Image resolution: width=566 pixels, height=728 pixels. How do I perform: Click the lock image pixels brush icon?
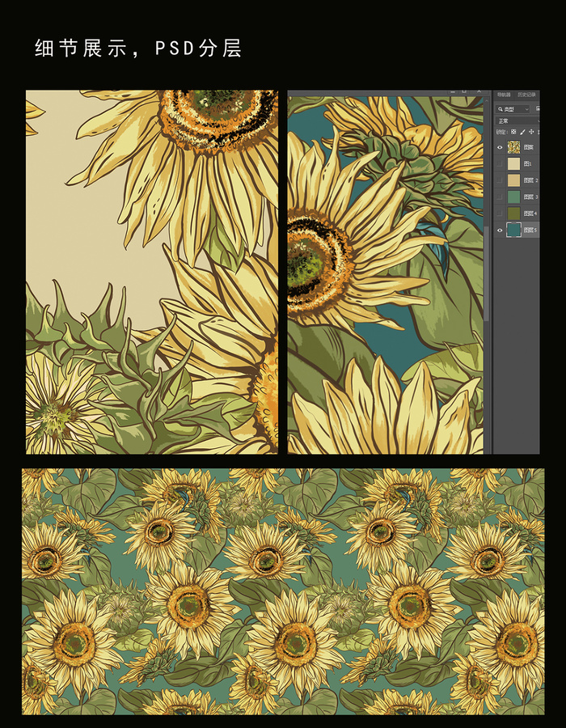point(523,132)
